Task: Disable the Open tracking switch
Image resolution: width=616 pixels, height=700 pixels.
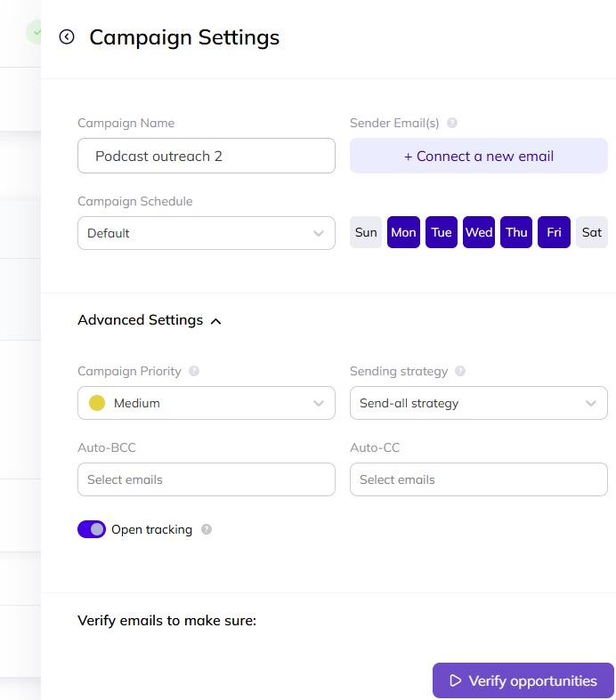Action: point(92,529)
